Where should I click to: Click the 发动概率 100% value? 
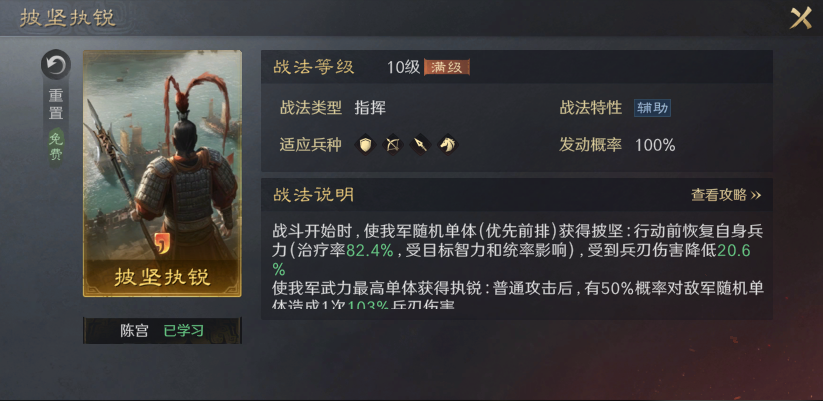click(655, 145)
